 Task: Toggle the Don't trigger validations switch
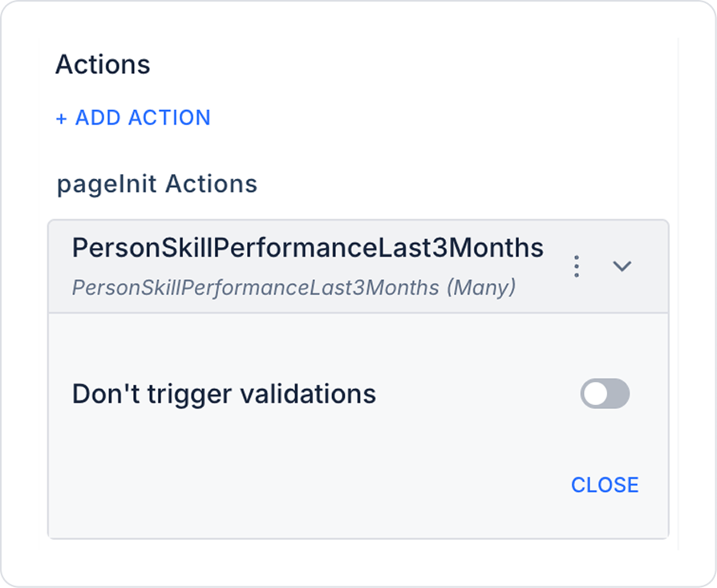[x=605, y=394]
